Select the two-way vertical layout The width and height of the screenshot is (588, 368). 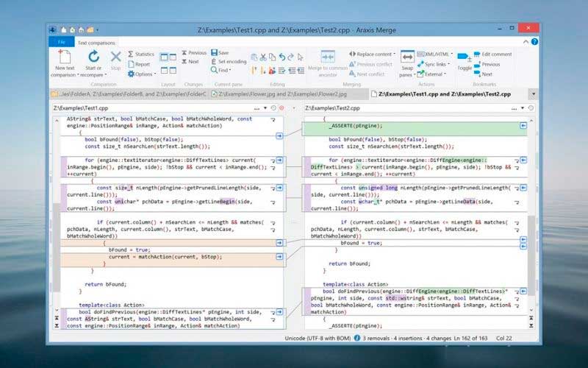click(164, 57)
